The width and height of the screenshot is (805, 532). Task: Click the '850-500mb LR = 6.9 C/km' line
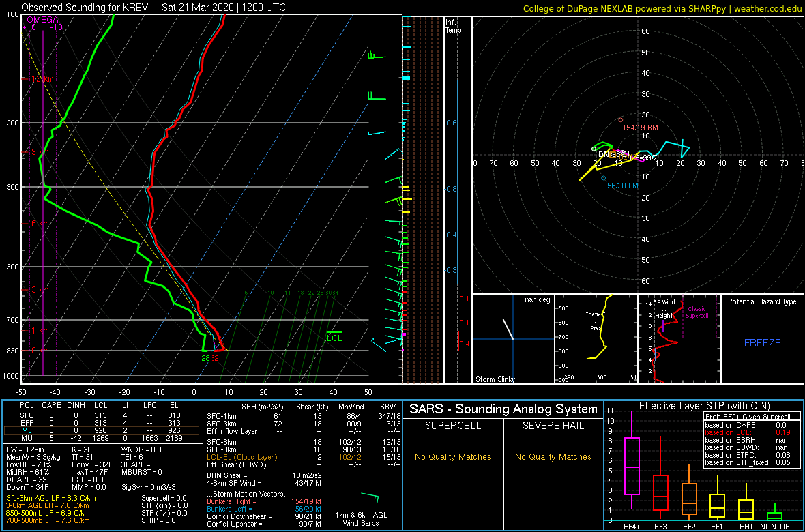(48, 514)
